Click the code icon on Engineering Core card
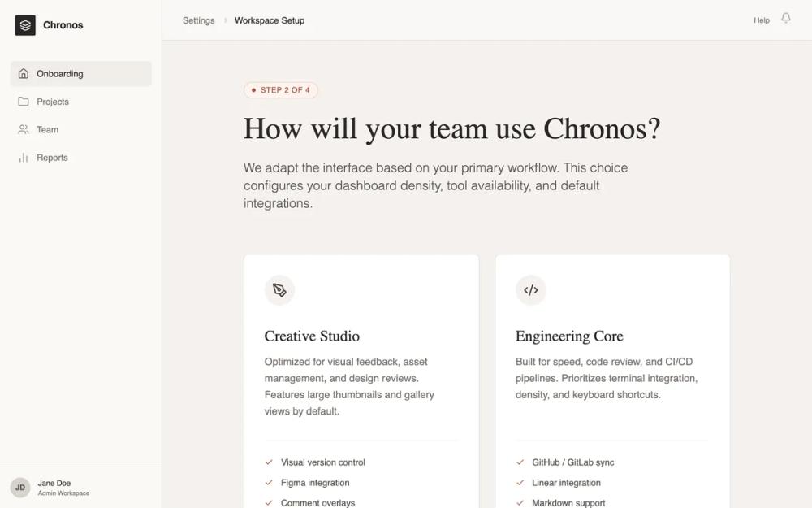 pyautogui.click(x=531, y=289)
